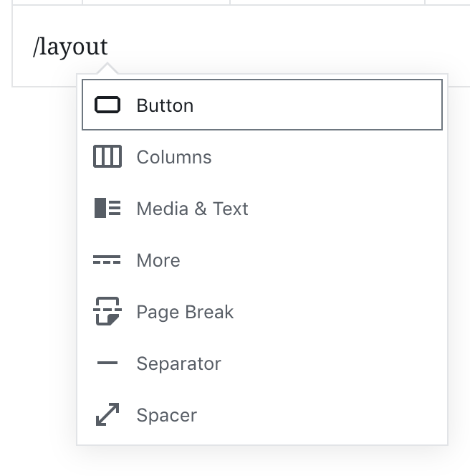The height and width of the screenshot is (476, 470).
Task: Click the /layout text in the paragraph
Action: 70,47
